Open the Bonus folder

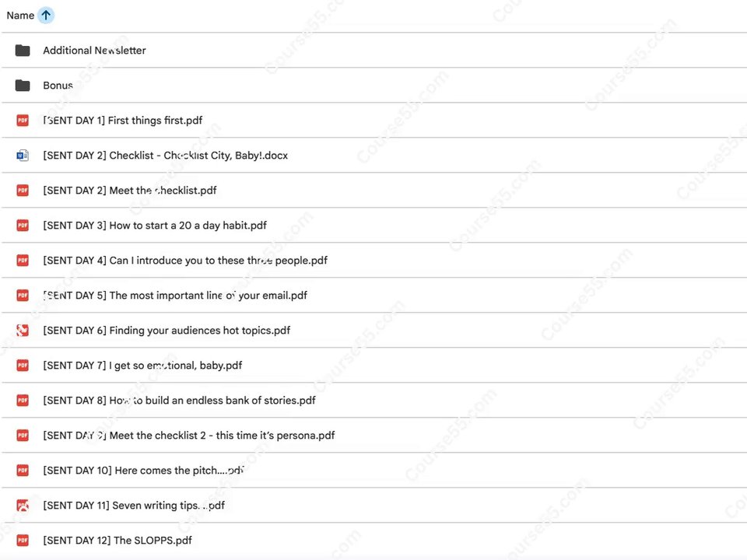pyautogui.click(x=58, y=86)
